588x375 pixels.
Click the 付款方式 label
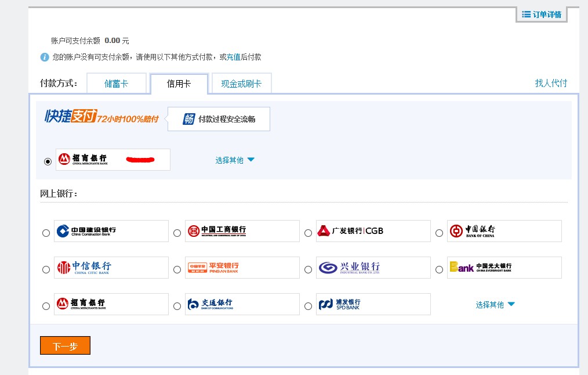click(59, 83)
